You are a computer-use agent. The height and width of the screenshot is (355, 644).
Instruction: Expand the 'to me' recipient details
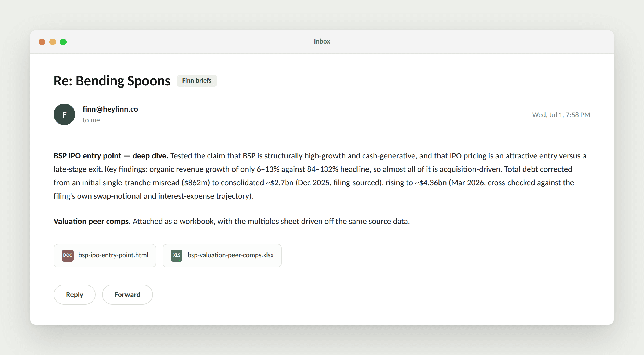(x=91, y=120)
